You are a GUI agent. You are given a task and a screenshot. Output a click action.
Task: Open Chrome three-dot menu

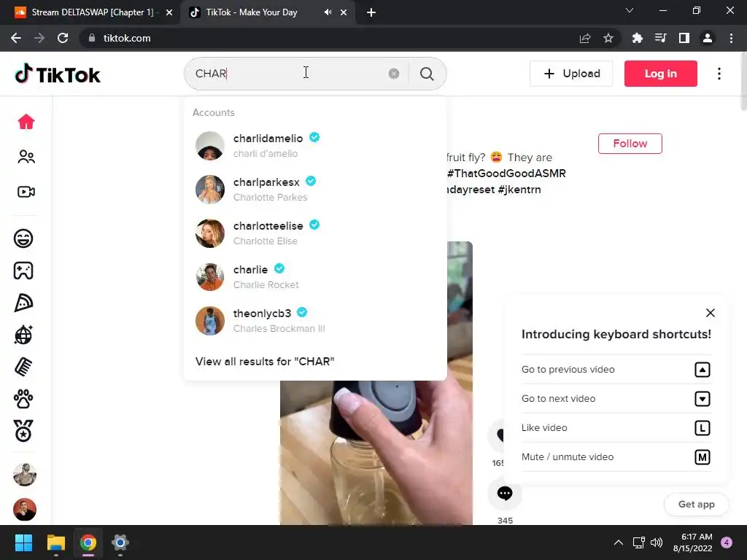731,38
